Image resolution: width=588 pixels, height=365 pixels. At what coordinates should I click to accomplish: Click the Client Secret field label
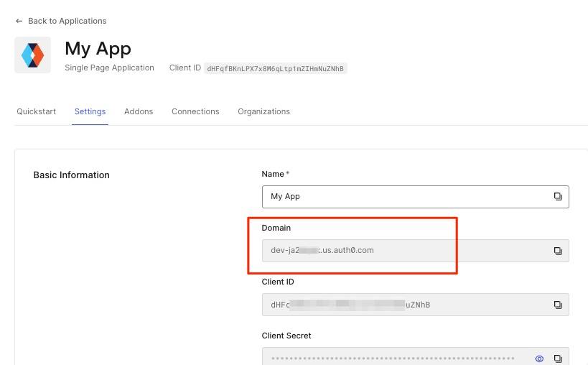click(286, 336)
